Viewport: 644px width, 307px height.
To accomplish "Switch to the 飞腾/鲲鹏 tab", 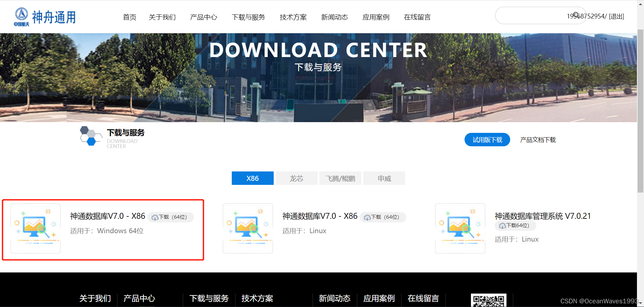I will click(340, 178).
